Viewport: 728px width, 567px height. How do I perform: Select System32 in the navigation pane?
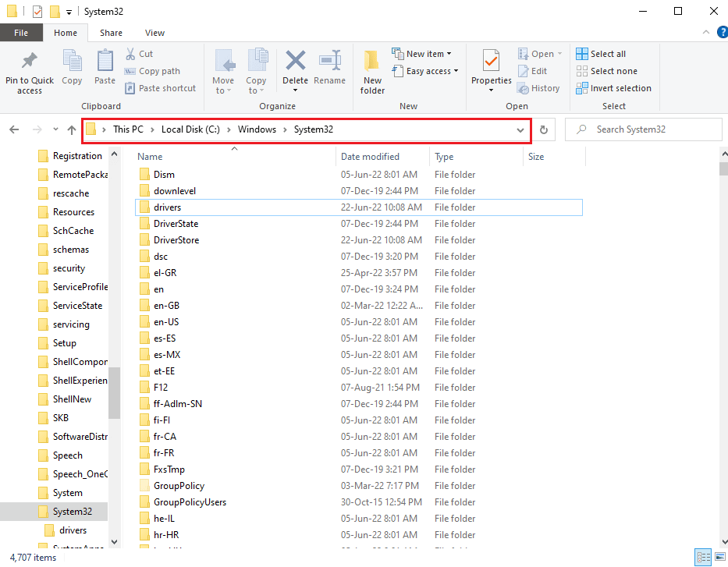[54, 512]
